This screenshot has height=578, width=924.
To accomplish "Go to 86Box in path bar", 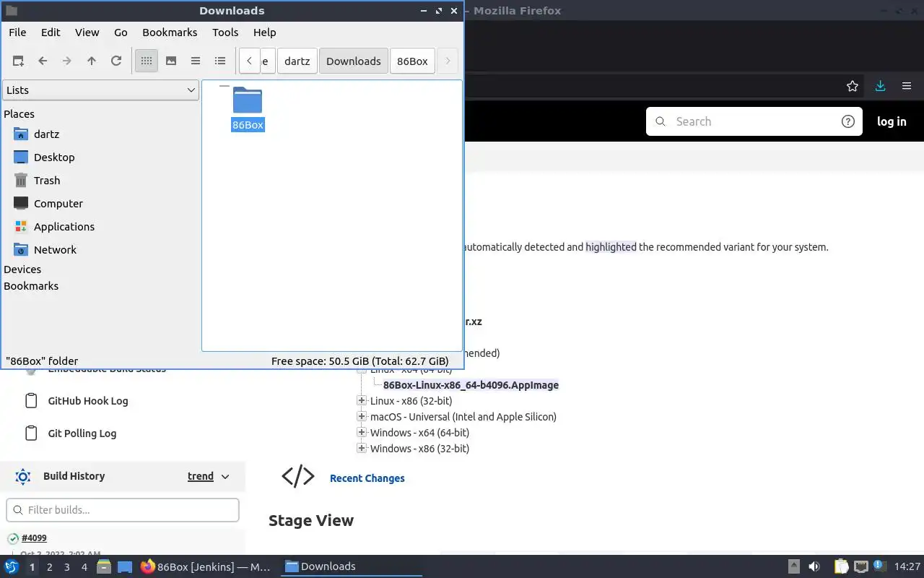I will 413,61.
